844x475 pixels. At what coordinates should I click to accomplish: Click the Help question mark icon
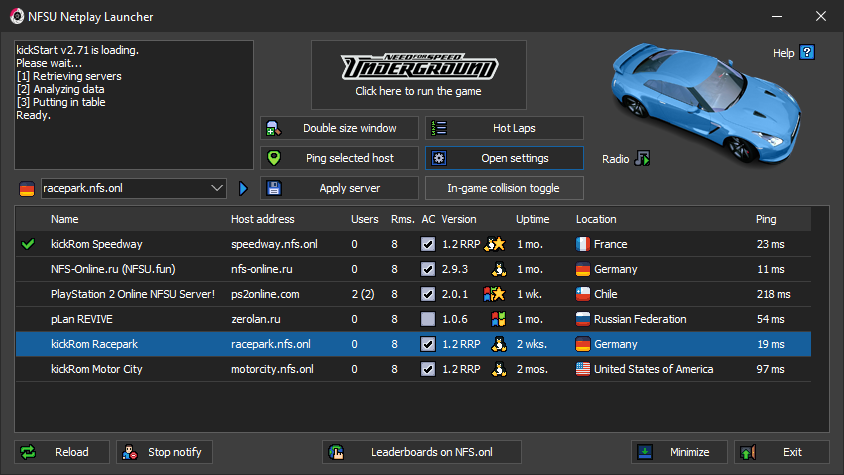806,52
